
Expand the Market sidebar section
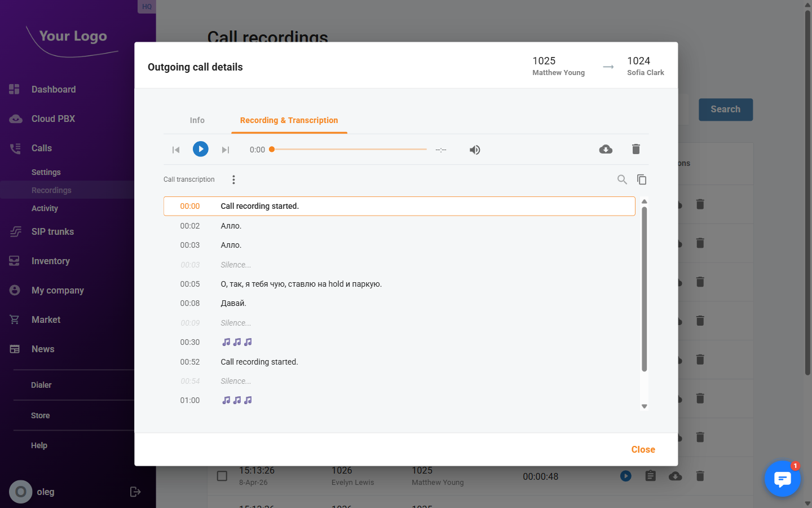coord(46,319)
